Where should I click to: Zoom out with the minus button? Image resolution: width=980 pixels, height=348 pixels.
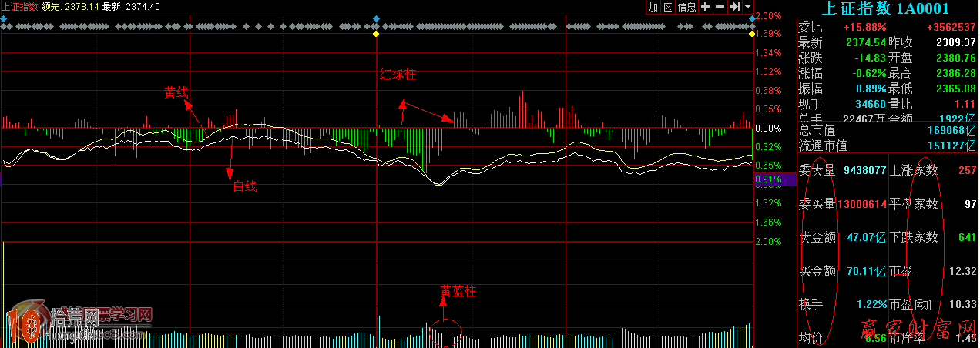click(x=720, y=7)
